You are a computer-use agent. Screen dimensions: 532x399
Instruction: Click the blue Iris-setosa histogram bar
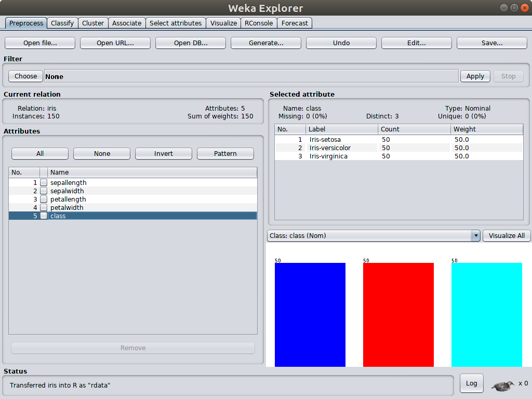310,314
